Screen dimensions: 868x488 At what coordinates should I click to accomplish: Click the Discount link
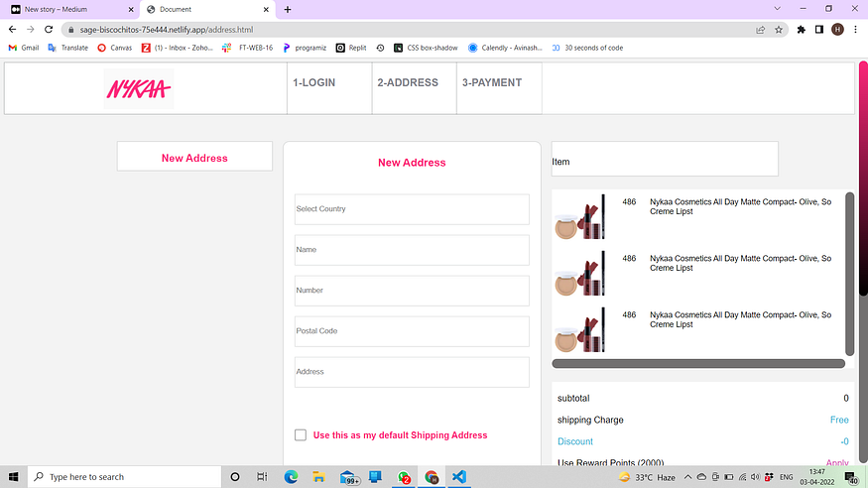click(575, 441)
